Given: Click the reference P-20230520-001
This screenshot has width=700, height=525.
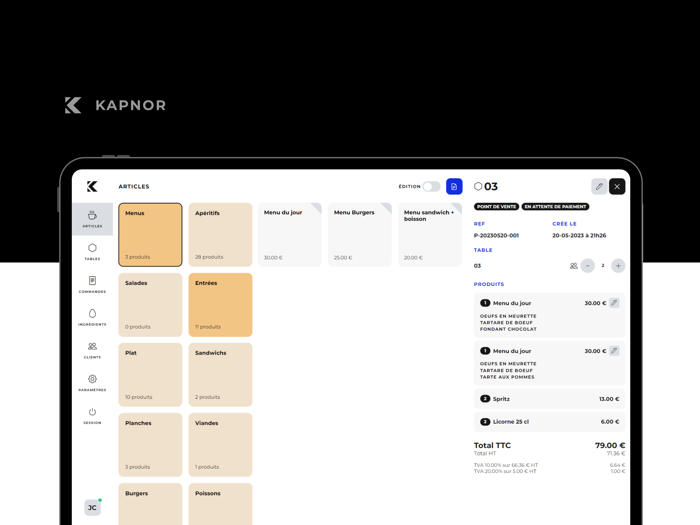Looking at the screenshot, I should tap(496, 235).
